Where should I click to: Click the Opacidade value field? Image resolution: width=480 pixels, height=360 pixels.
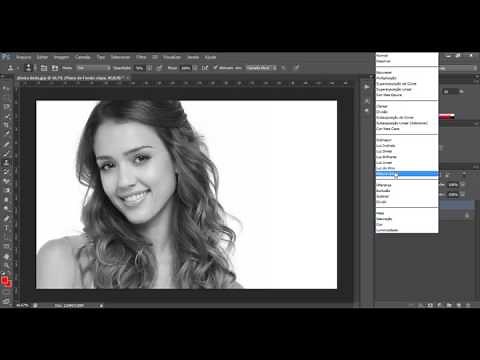[139, 68]
